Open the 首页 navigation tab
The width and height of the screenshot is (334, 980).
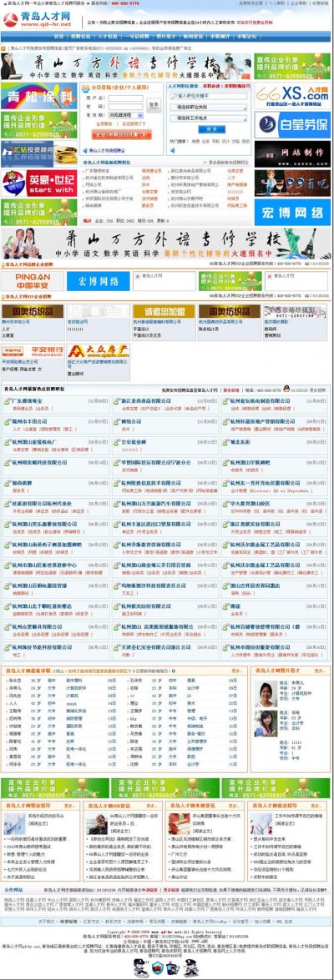tap(58, 37)
